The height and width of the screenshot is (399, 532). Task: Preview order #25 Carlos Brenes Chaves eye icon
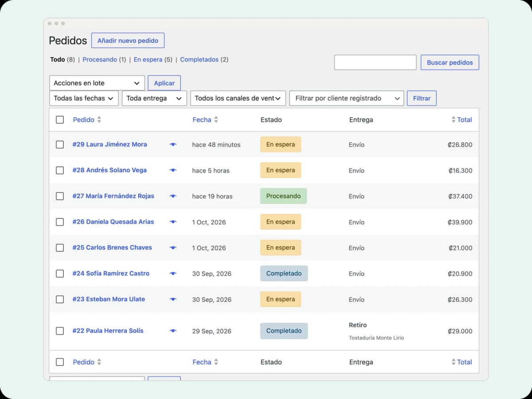173,248
